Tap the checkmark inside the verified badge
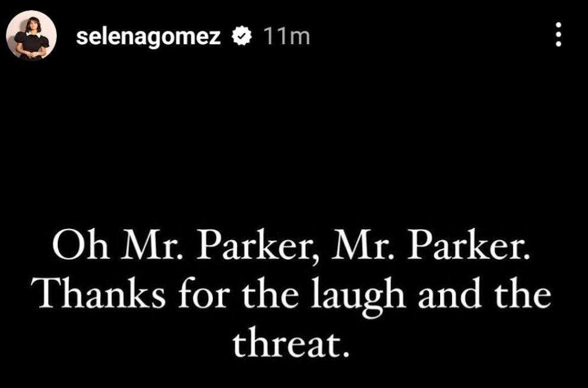This screenshot has height=388, width=588. [x=241, y=37]
